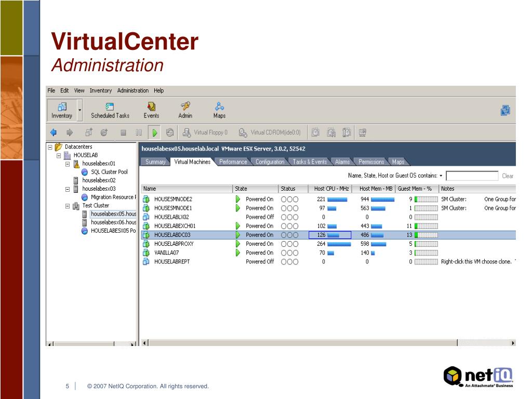Collapse the houselabesx03 host node
532x399 pixels.
pyautogui.click(x=68, y=189)
